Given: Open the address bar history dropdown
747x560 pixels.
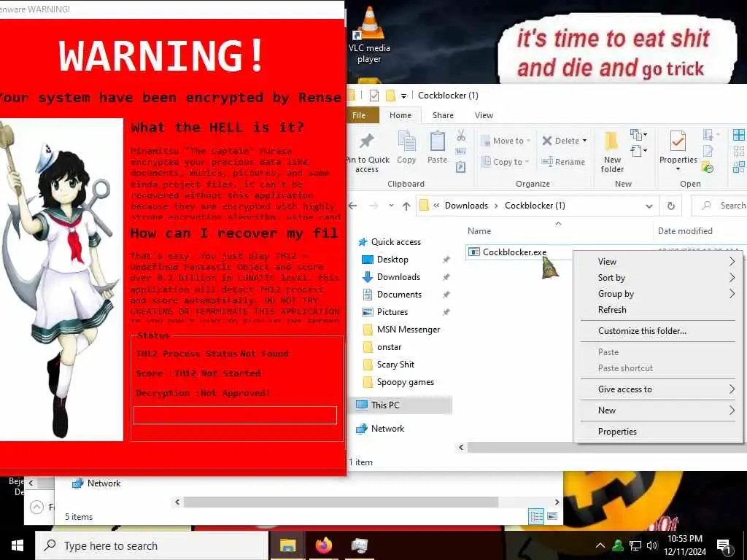Looking at the screenshot, I should [649, 206].
